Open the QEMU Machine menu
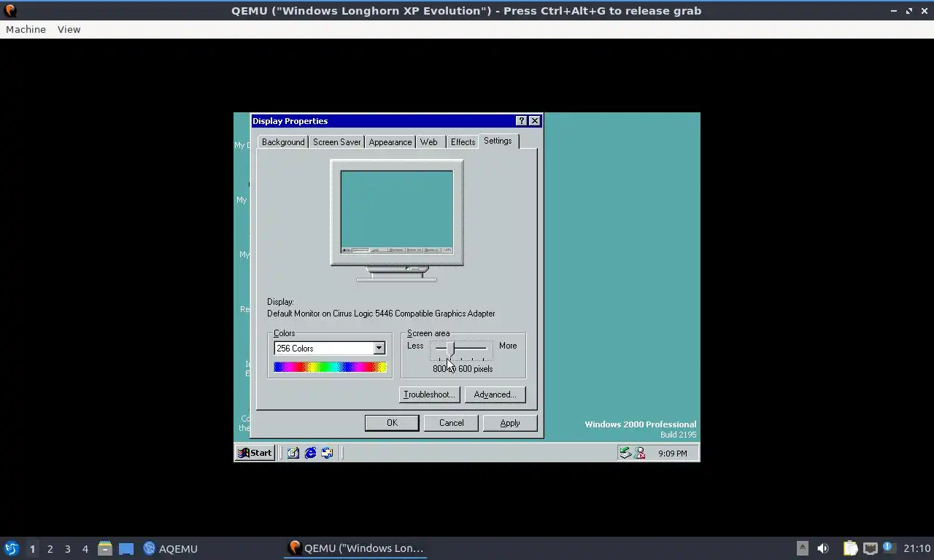 [x=26, y=29]
